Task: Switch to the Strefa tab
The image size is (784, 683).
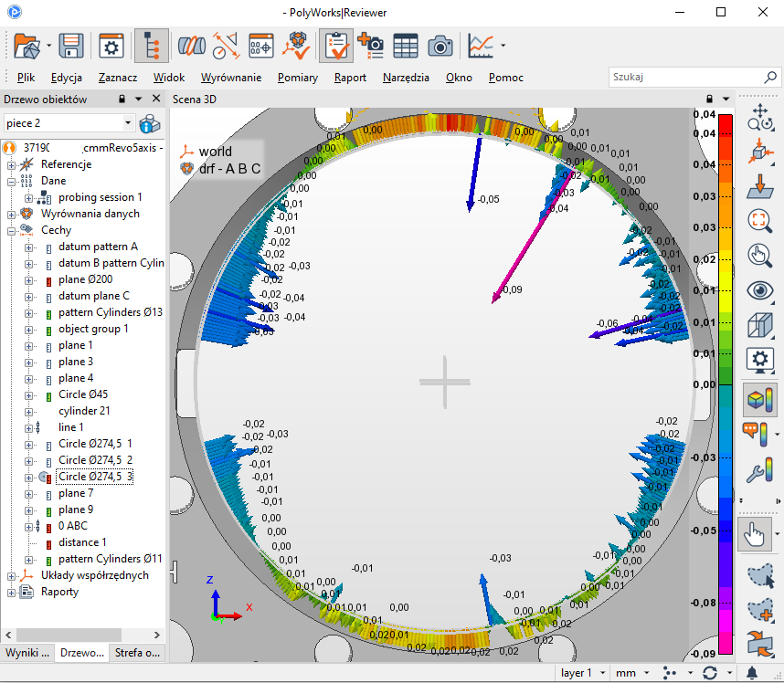Action: [x=137, y=653]
